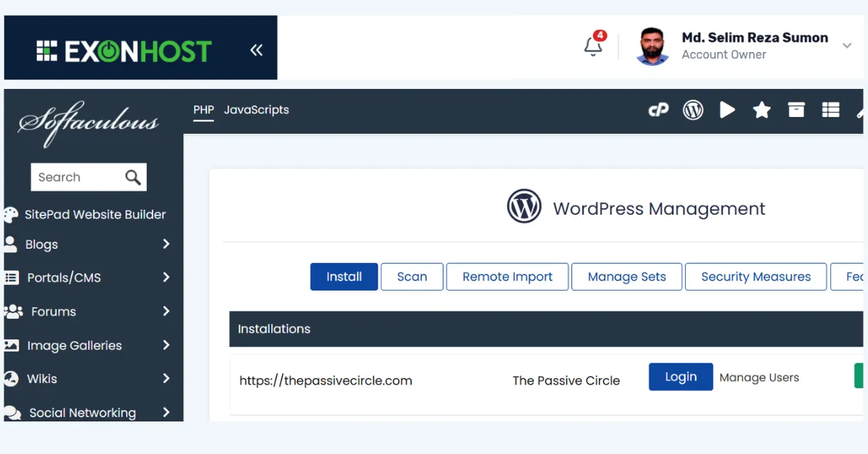Open https://thepassivecircle.com installation URL
This screenshot has height=454, width=868.
[325, 380]
